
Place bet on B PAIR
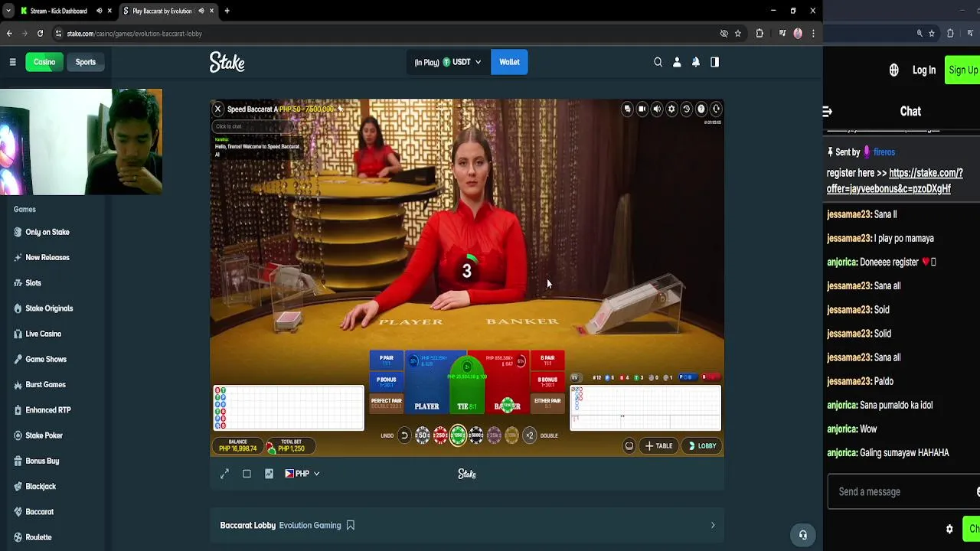(547, 360)
